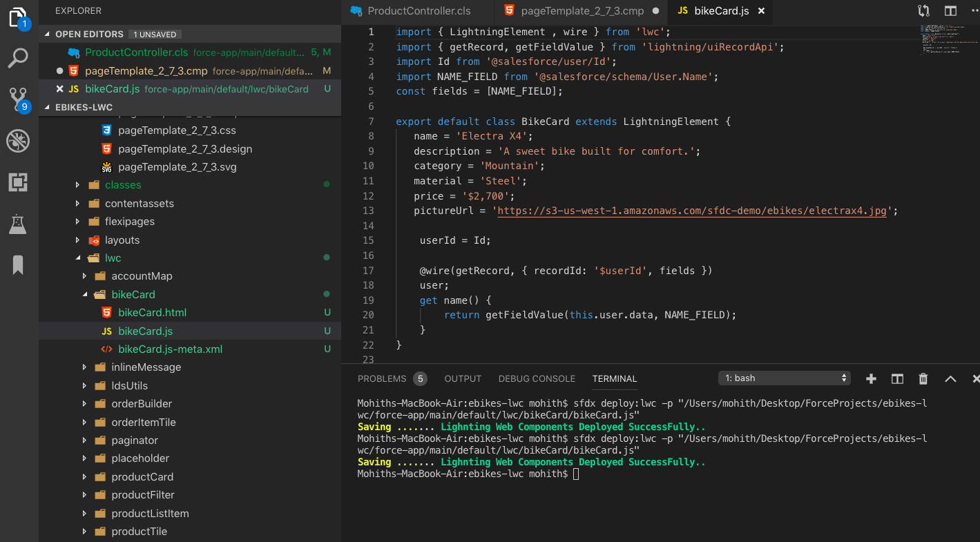The height and width of the screenshot is (542, 980).
Task: Switch to the pageTemplate_2_7_3.cmp tab
Action: click(x=582, y=11)
